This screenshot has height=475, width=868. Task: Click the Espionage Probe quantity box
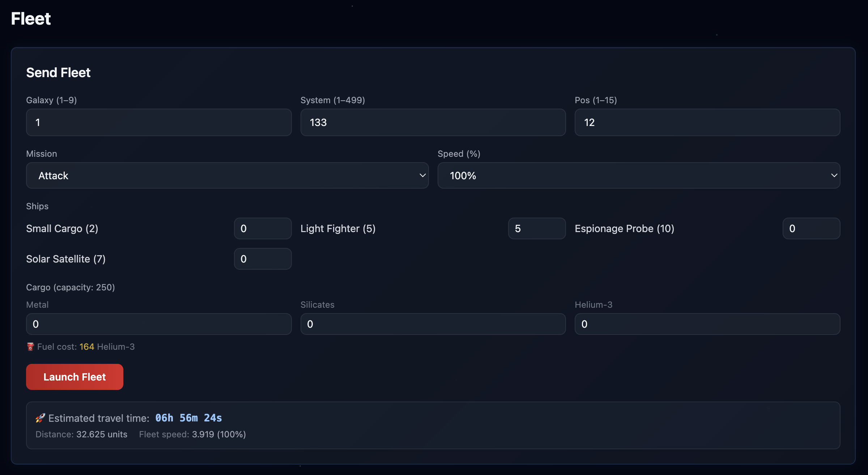pos(811,228)
